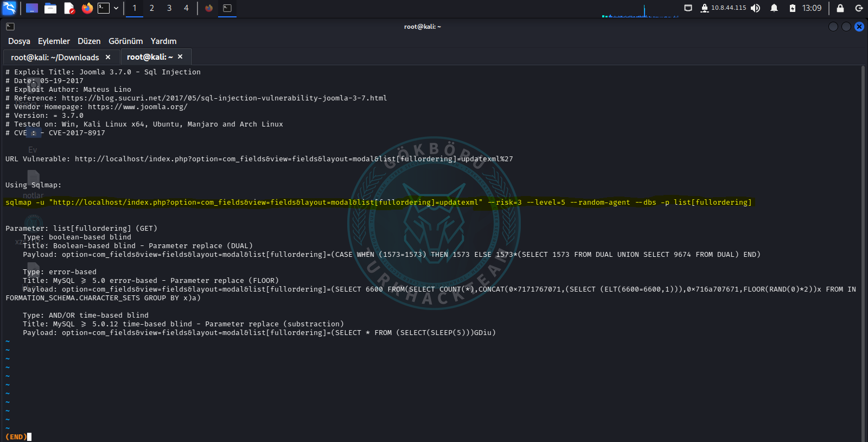This screenshot has height=442, width=868.
Task: Expand the terminal launcher dropdown arrow
Action: 116,8
